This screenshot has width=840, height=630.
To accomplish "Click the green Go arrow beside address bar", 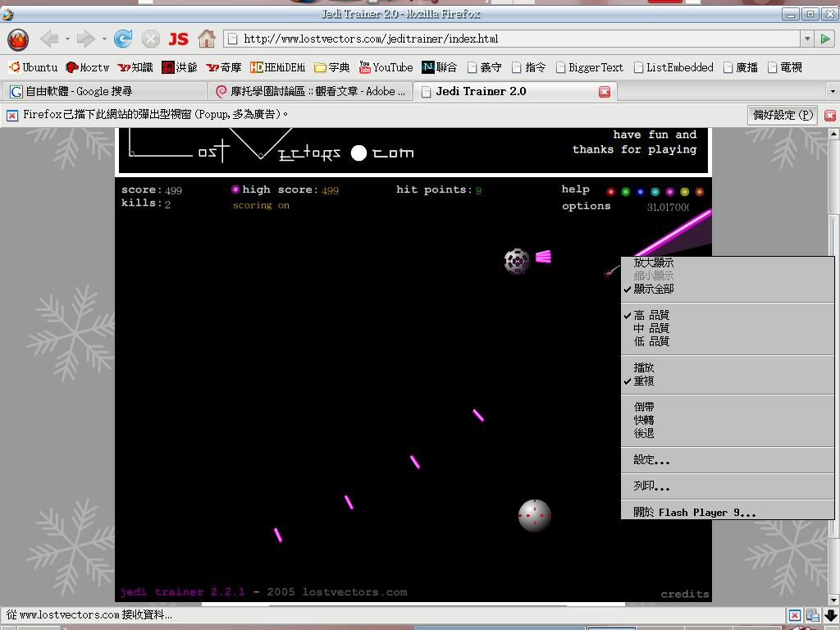I will click(x=824, y=39).
